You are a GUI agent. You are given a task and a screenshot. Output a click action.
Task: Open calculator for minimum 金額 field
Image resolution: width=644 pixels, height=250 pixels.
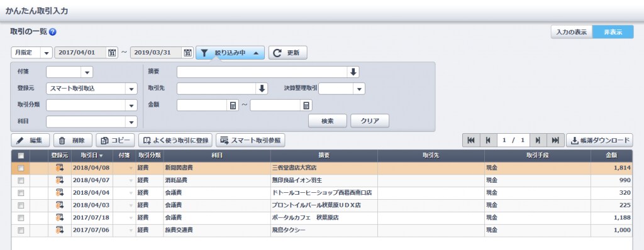233,106
